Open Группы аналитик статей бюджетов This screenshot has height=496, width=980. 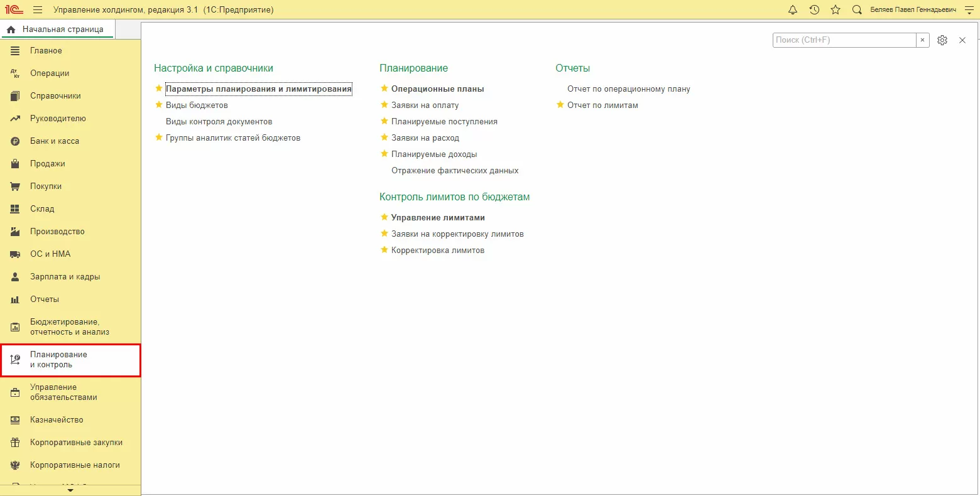pyautogui.click(x=233, y=138)
